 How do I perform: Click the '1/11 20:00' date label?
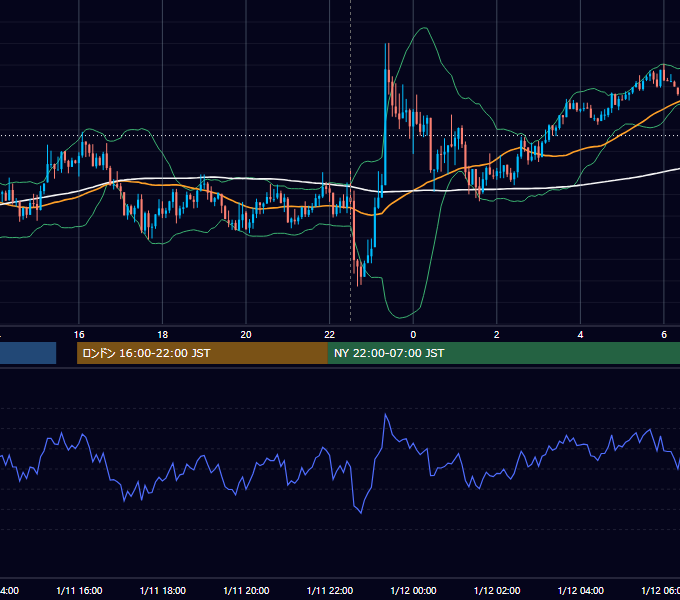(246, 590)
